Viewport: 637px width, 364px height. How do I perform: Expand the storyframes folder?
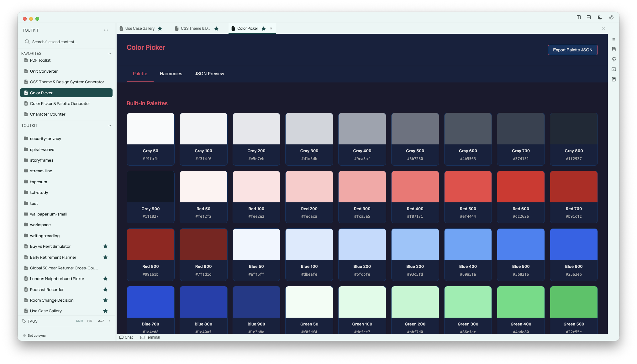[x=66, y=160]
